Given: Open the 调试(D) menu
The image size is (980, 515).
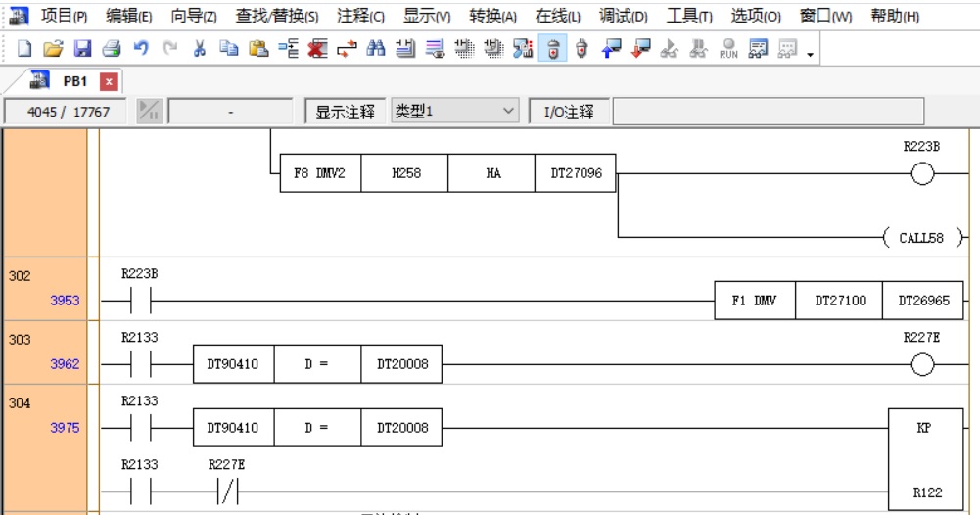Looking at the screenshot, I should [623, 16].
